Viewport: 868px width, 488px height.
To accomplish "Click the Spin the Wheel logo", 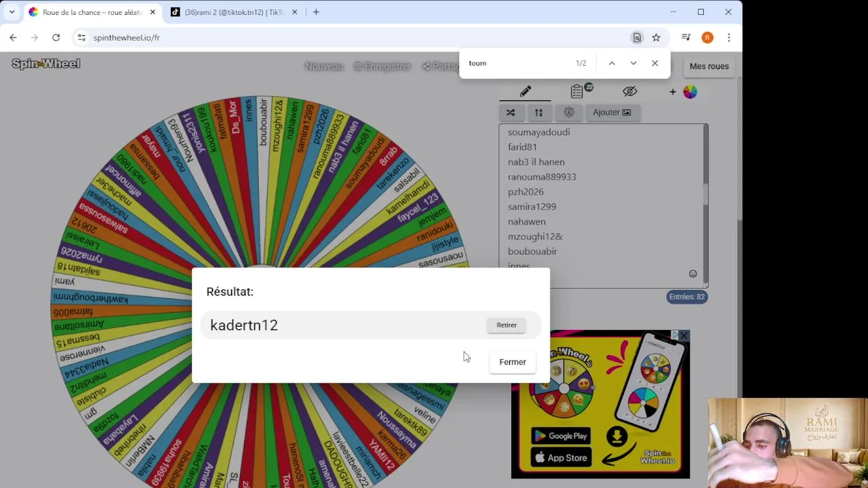I will pos(46,64).
